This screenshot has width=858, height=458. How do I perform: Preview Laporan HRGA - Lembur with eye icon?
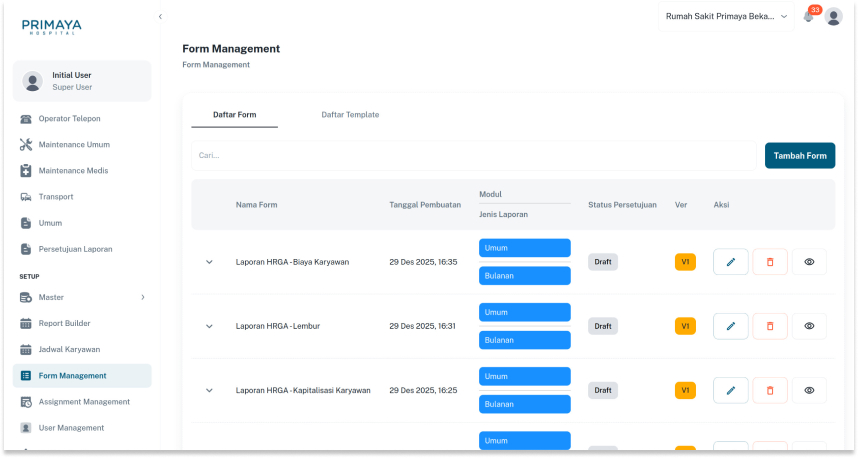click(x=809, y=326)
